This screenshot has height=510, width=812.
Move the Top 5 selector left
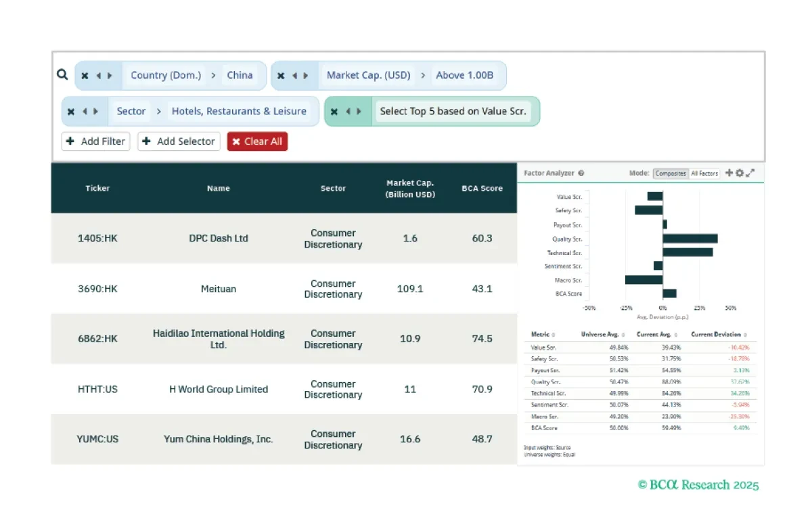tap(348, 112)
